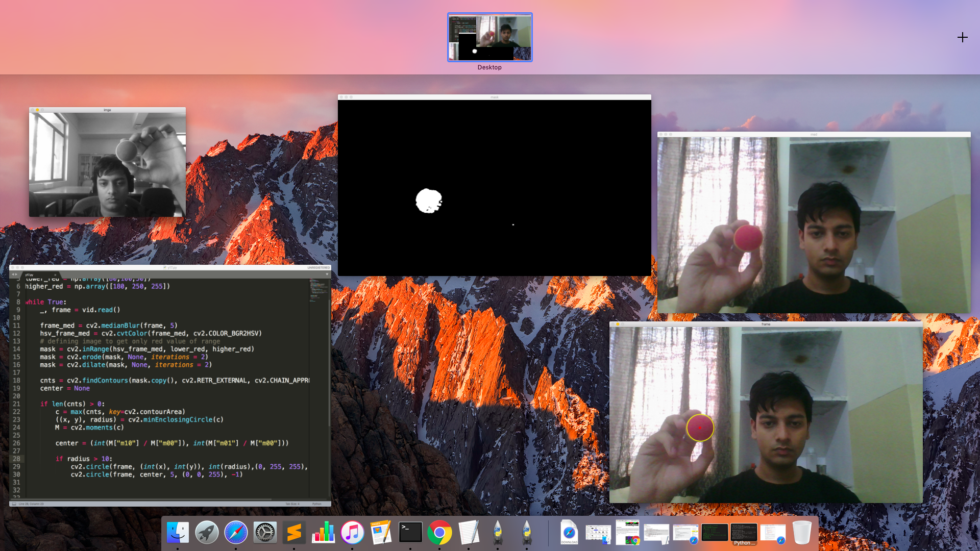Open Sublime Text from the dock
Image resolution: width=980 pixels, height=551 pixels.
(x=294, y=533)
